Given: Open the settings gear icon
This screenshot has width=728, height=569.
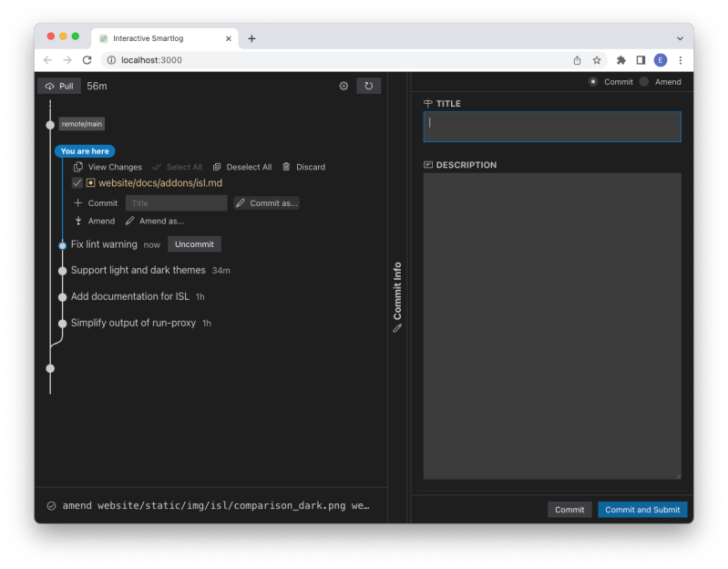Looking at the screenshot, I should coord(343,86).
